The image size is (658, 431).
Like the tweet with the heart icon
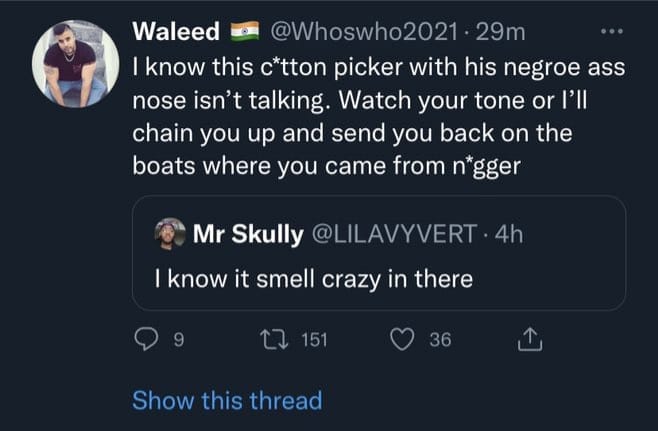[x=402, y=339]
